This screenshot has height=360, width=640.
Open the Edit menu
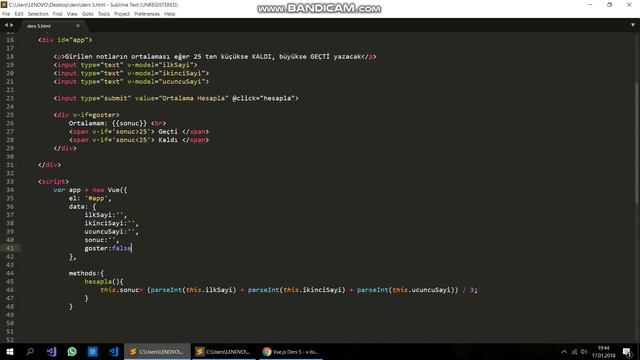tap(19, 14)
